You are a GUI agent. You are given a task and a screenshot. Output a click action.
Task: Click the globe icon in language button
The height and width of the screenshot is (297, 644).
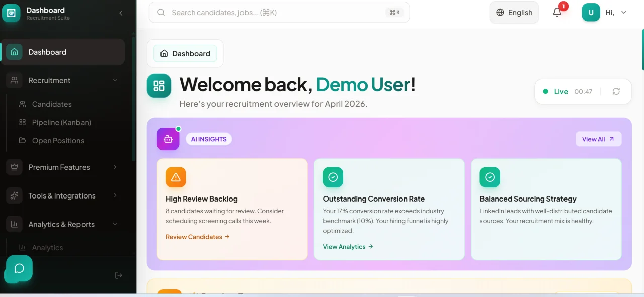pos(500,13)
